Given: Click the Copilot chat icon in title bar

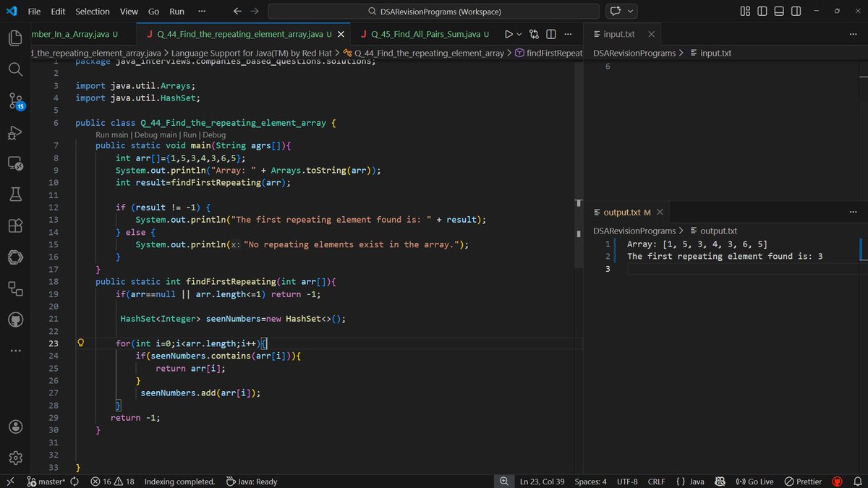Looking at the screenshot, I should coord(616,12).
